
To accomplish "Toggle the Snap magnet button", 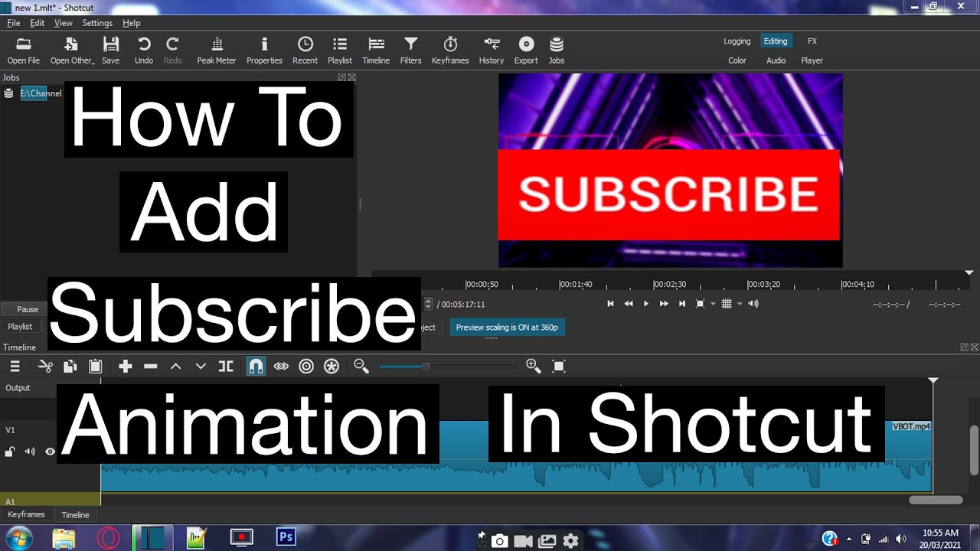I will tap(256, 367).
